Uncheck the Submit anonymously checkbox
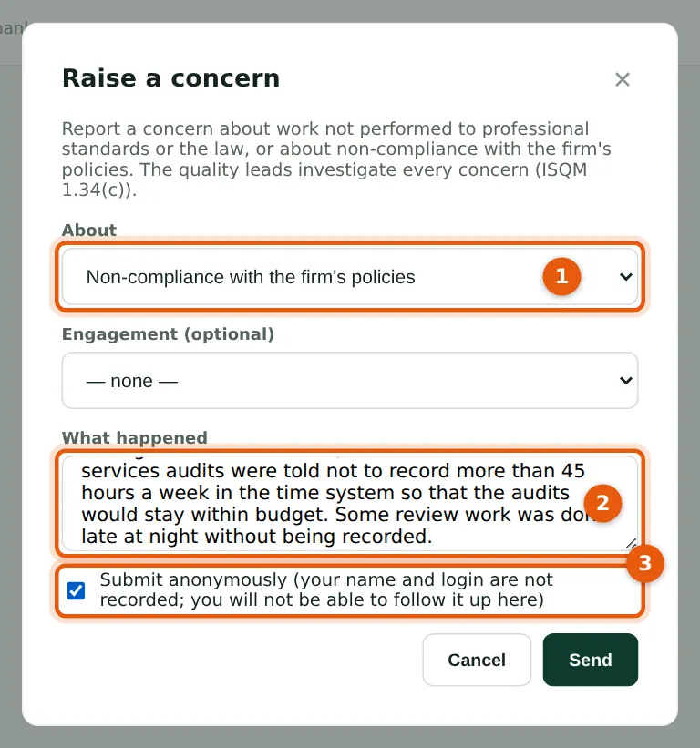 tap(76, 590)
